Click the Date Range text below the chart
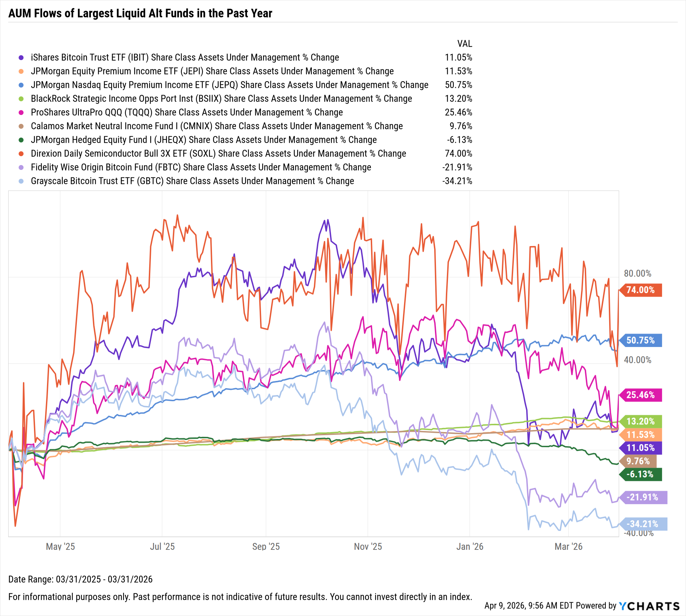The image size is (686, 616). click(80, 579)
